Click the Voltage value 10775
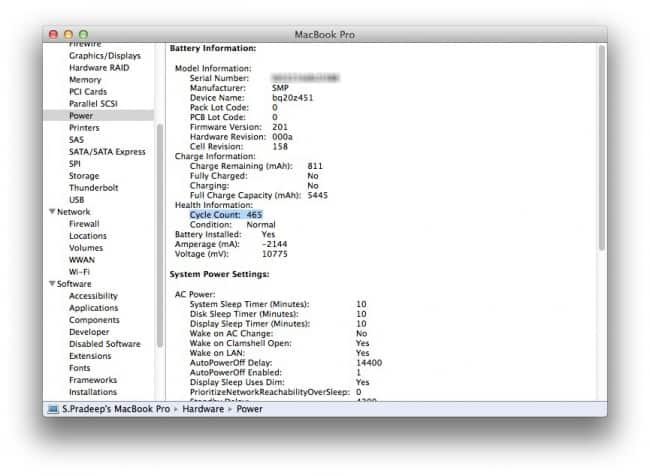650x476 pixels. [x=274, y=254]
